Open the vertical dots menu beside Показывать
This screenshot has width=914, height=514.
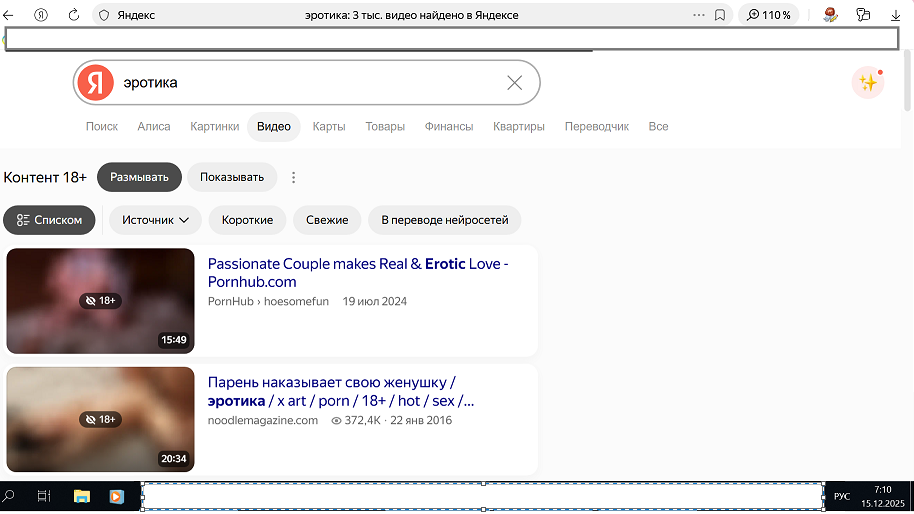pyautogui.click(x=293, y=177)
